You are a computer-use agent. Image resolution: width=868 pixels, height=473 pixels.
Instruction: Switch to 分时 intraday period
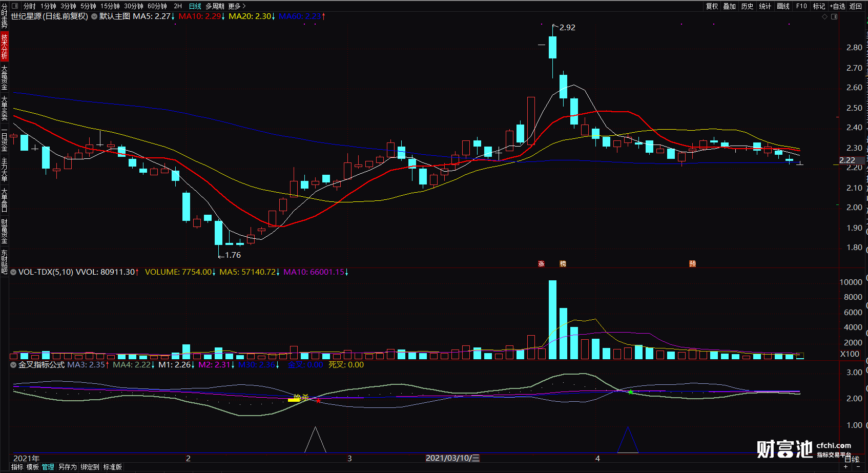[30, 6]
